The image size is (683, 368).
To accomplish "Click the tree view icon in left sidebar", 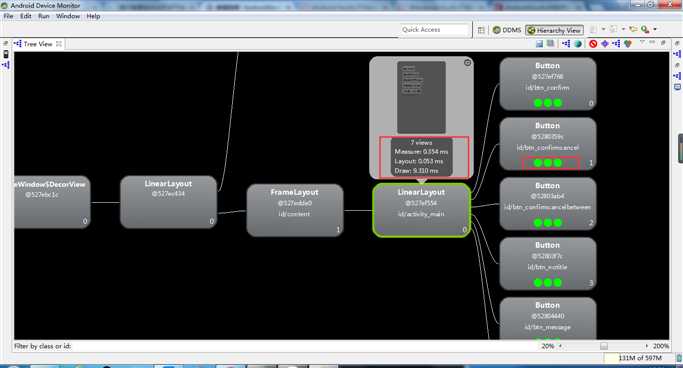I will coord(6,65).
